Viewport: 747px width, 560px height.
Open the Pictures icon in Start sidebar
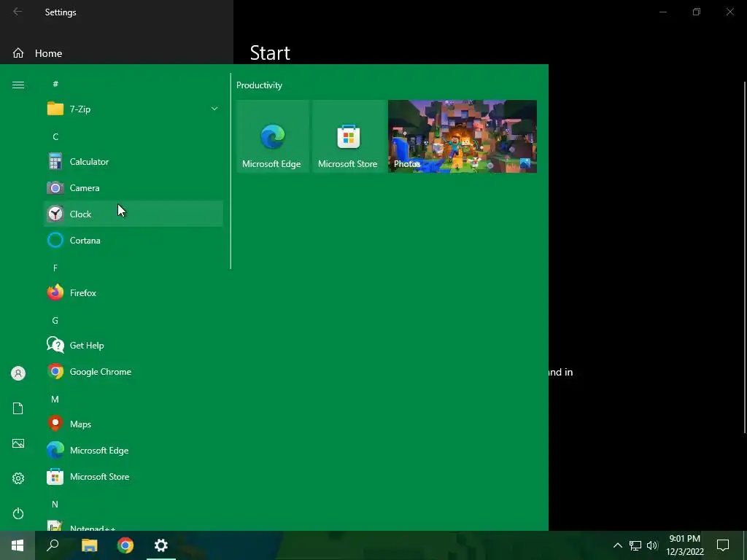pos(18,443)
